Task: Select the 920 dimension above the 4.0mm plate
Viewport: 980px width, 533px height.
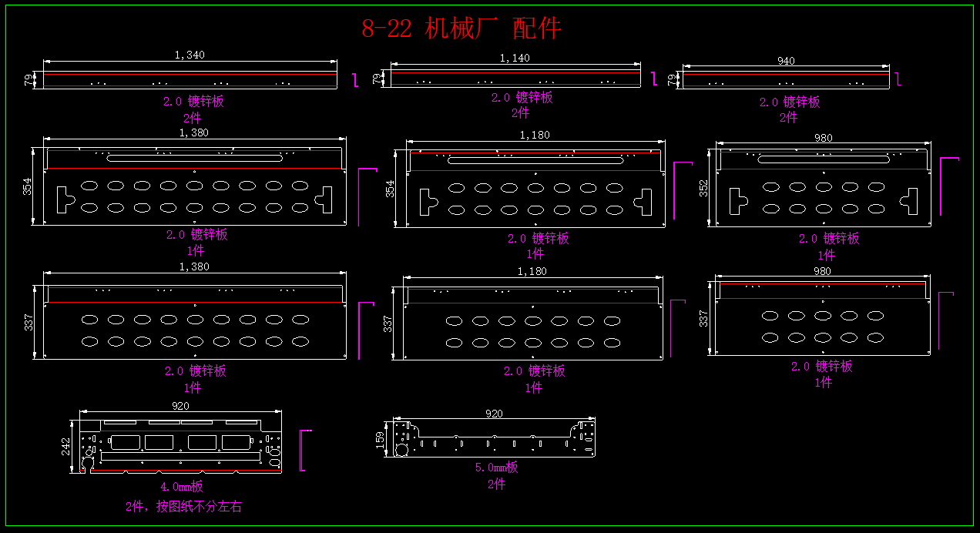Action: (180, 406)
